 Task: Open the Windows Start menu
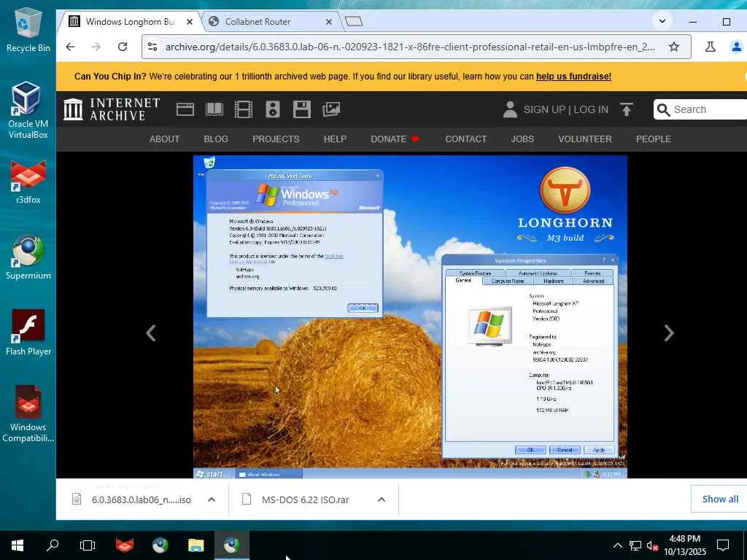(x=18, y=545)
